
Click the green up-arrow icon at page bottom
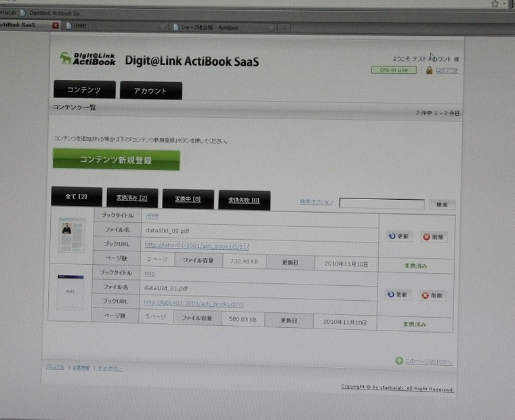399,361
